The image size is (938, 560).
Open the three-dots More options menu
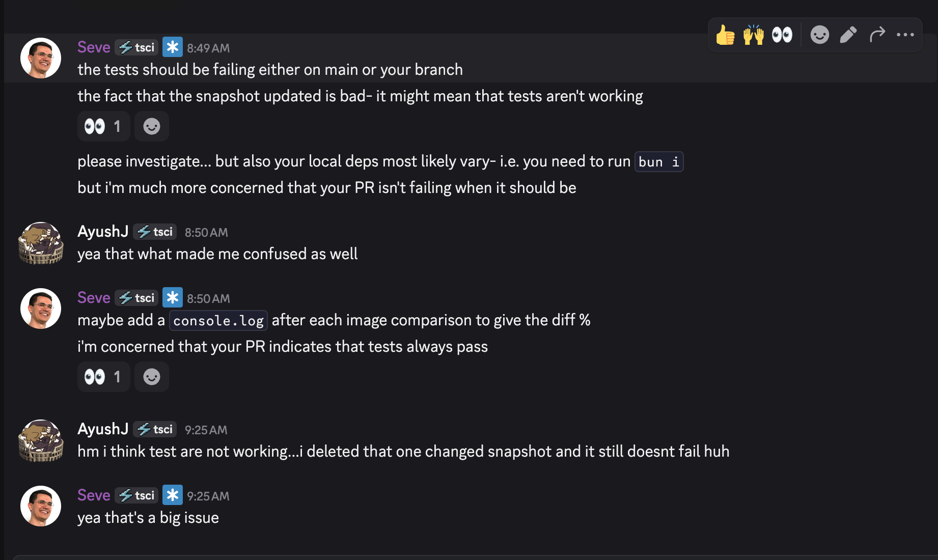coord(905,35)
